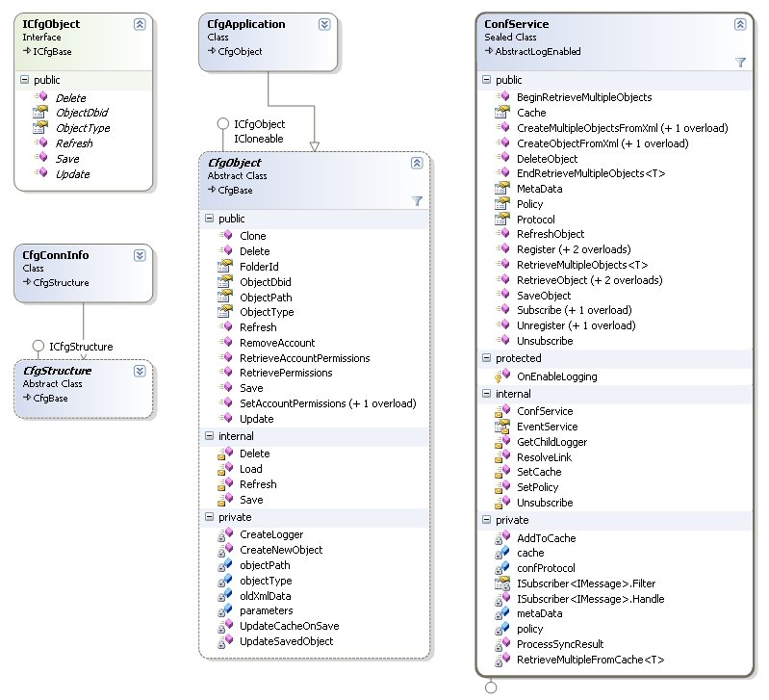Collapse ConfService protected section

coord(486,358)
